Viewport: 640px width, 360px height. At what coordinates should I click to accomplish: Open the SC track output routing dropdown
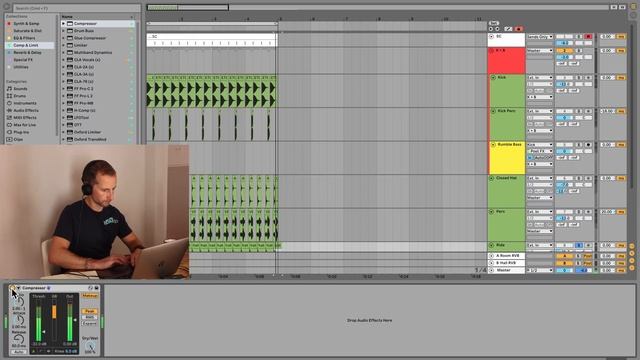tap(540, 37)
